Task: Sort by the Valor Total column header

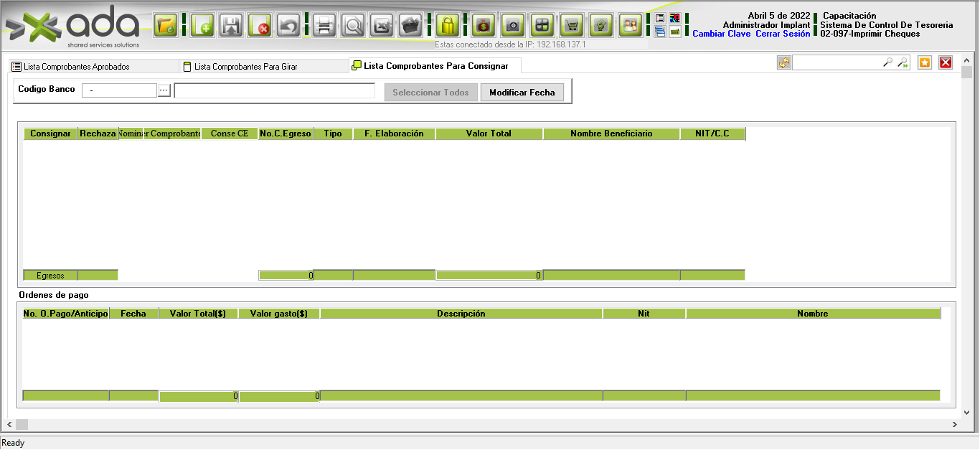Action: pyautogui.click(x=489, y=133)
